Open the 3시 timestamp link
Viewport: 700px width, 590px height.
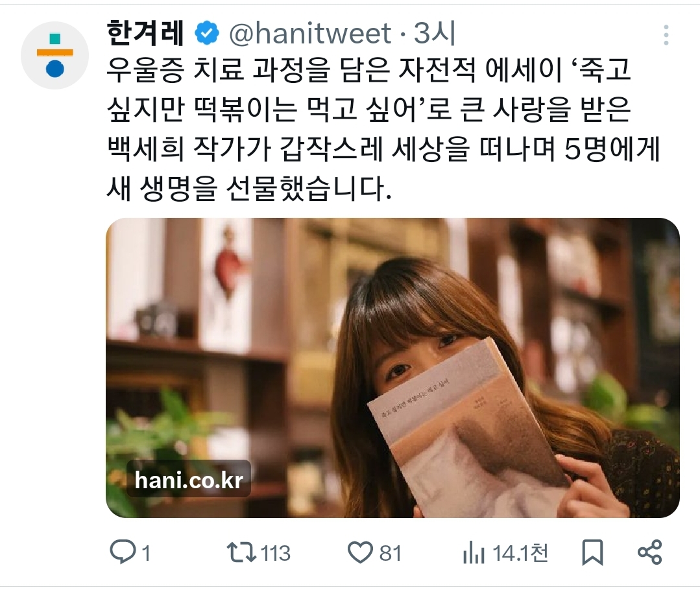pyautogui.click(x=434, y=34)
